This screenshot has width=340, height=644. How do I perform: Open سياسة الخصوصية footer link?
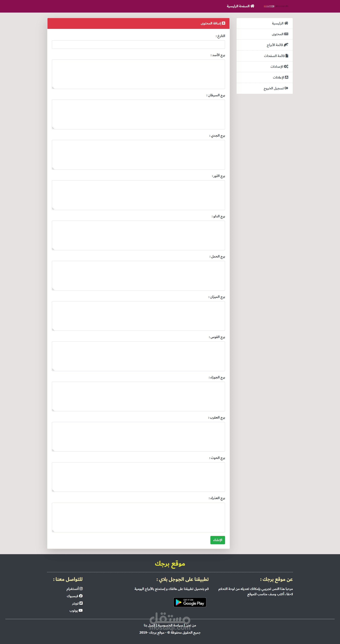(x=170, y=625)
